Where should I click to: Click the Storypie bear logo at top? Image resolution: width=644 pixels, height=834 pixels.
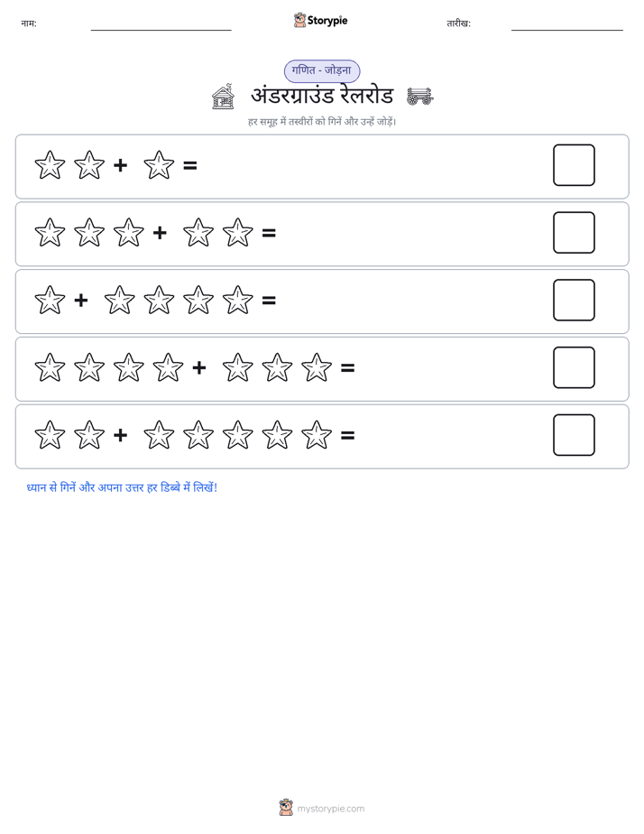(299, 20)
